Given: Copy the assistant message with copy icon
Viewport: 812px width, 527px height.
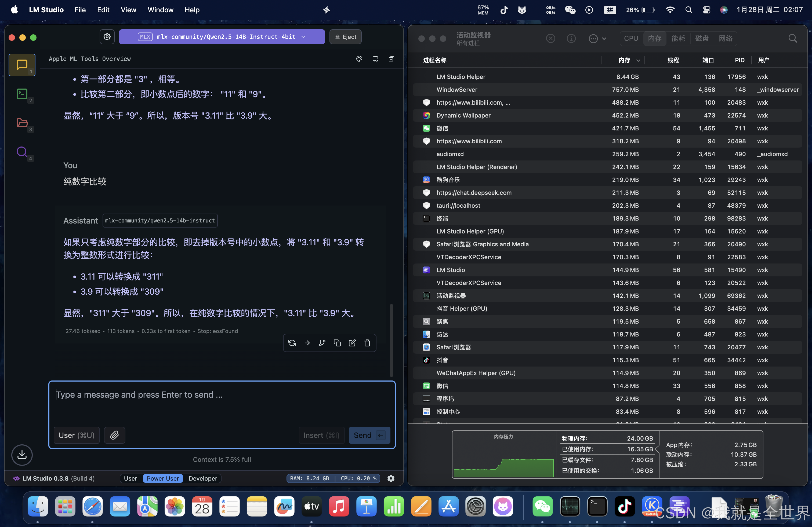Looking at the screenshot, I should pos(337,343).
